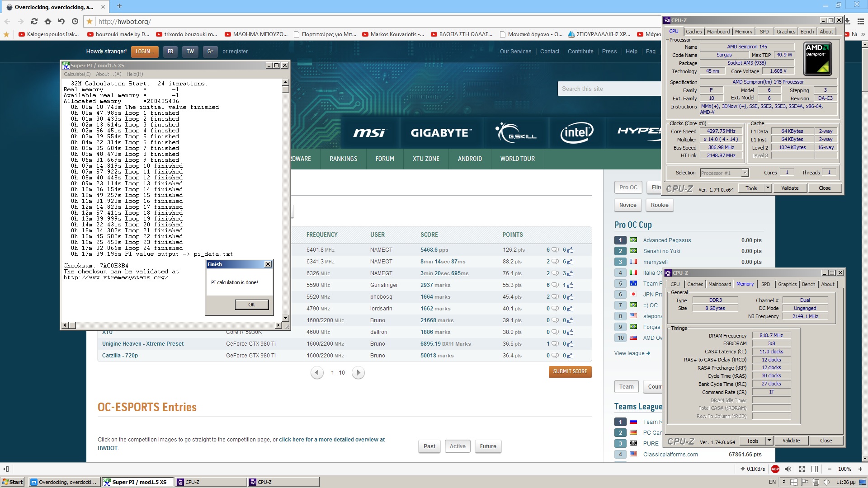
Task: Toggle page tiling columns icon
Action: tap(815, 469)
